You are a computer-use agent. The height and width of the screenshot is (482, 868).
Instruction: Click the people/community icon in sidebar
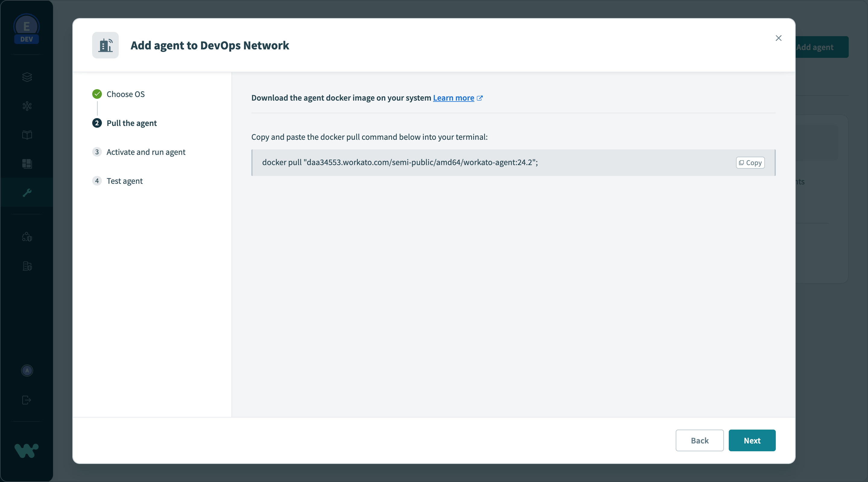[x=27, y=236]
